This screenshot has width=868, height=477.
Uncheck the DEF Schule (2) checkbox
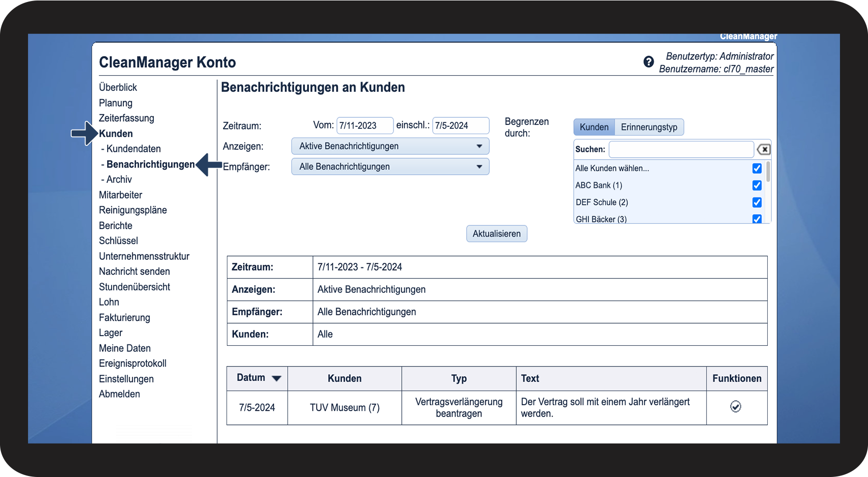click(756, 202)
